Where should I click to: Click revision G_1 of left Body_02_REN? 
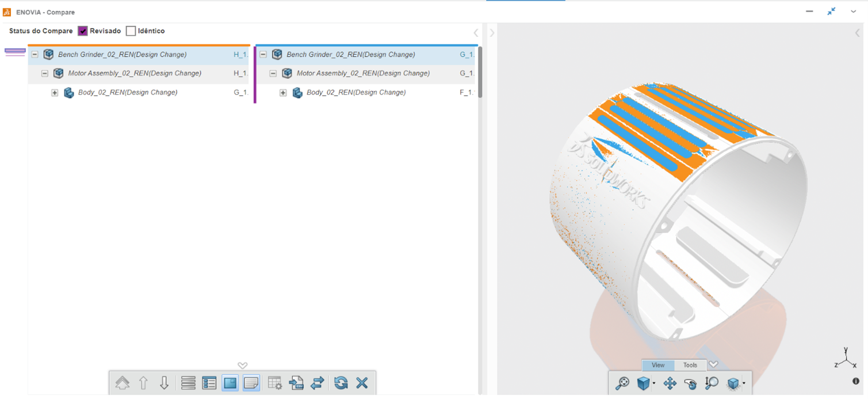pyautogui.click(x=240, y=93)
